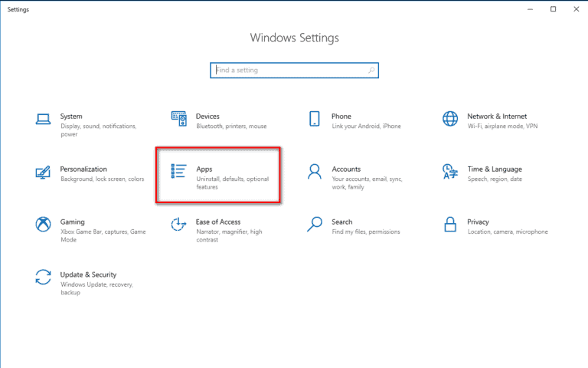The height and width of the screenshot is (368, 588).
Task: Select the Network & Internet globe icon
Action: [x=450, y=118]
